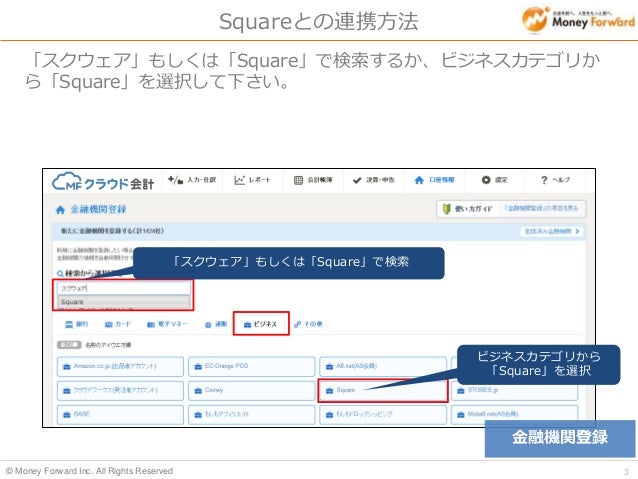Open the 金融機関登録 guide items link

tap(541, 208)
